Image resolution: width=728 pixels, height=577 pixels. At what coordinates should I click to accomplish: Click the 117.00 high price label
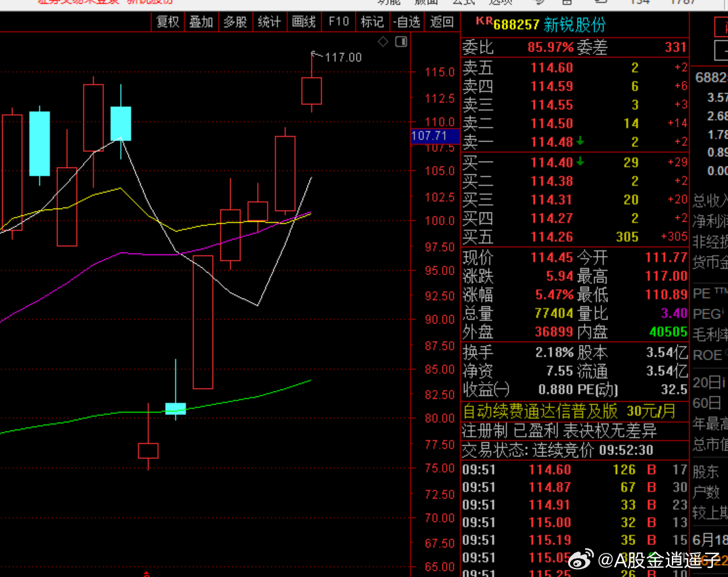tap(343, 57)
